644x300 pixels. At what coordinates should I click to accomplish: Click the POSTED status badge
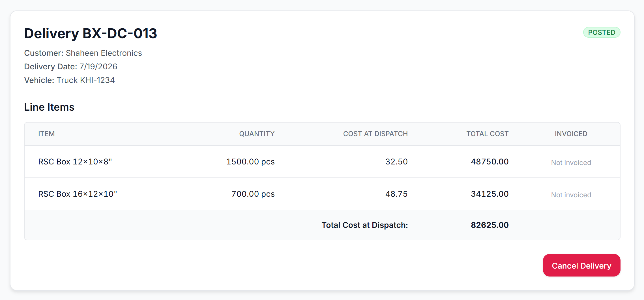pyautogui.click(x=602, y=32)
